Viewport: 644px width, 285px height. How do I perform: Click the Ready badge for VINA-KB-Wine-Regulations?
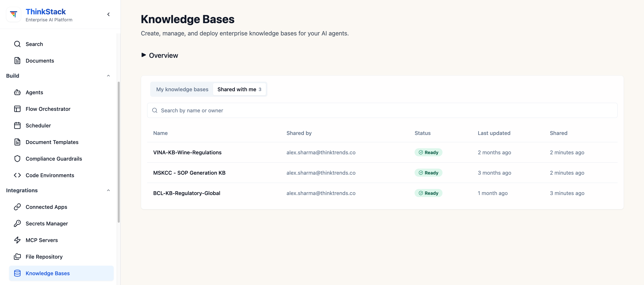point(428,152)
